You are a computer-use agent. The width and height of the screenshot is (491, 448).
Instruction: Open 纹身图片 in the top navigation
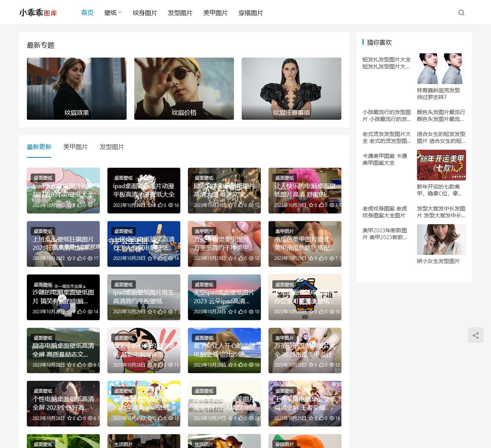click(x=145, y=13)
